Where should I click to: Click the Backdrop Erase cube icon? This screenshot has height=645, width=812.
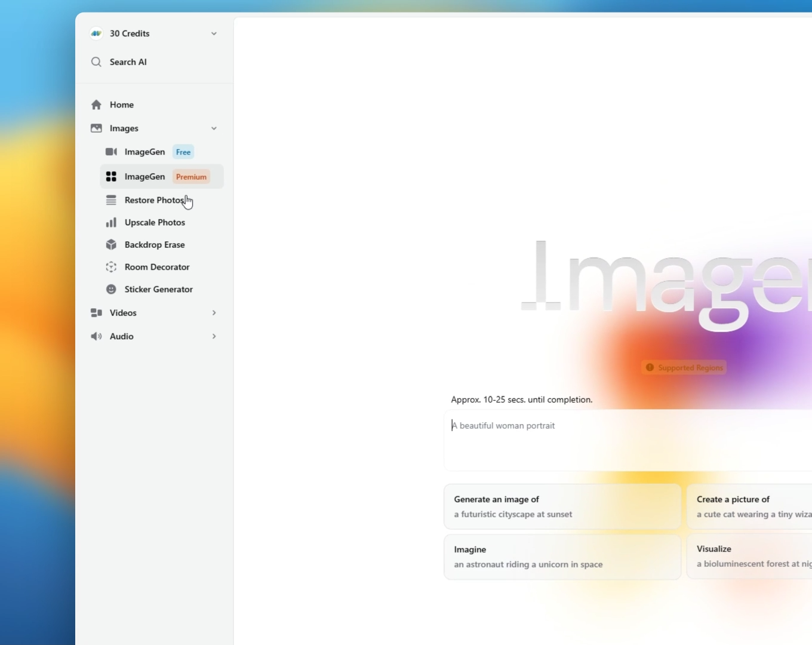(111, 245)
